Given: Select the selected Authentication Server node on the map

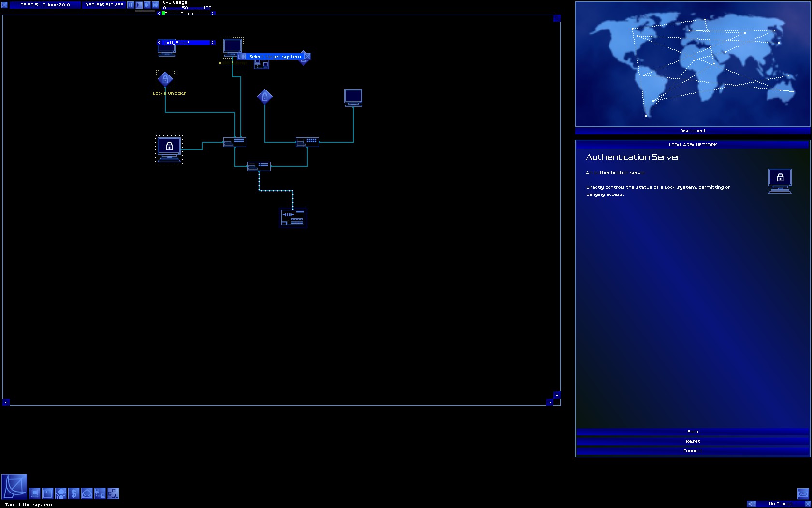Looking at the screenshot, I should pos(169,149).
